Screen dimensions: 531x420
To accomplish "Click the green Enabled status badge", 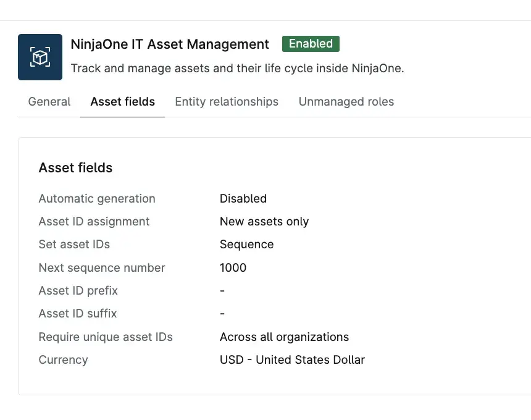I will click(x=311, y=44).
